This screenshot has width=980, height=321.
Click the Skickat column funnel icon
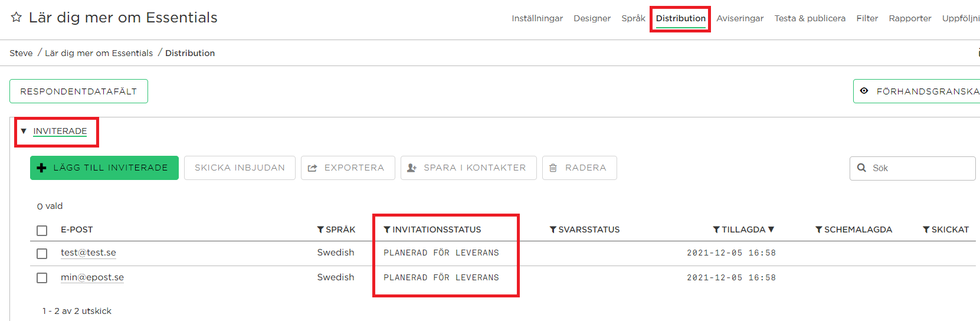[926, 230]
